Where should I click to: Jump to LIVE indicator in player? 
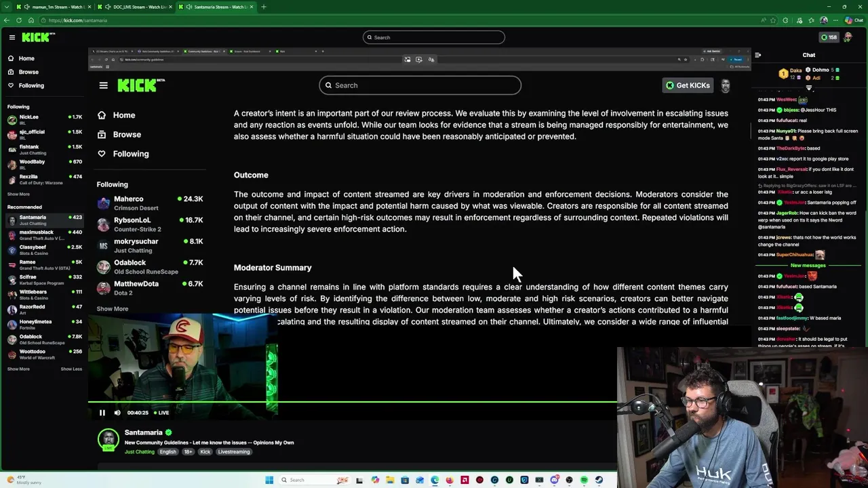click(x=161, y=412)
